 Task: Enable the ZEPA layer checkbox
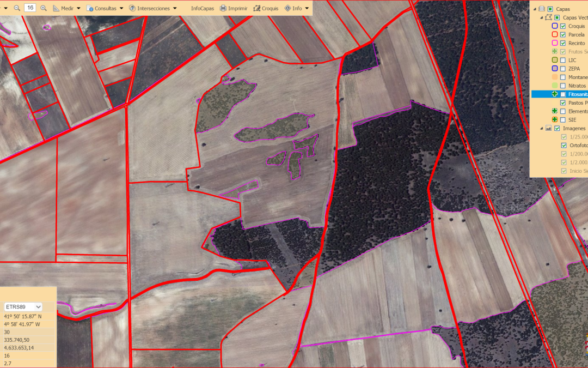pyautogui.click(x=563, y=69)
